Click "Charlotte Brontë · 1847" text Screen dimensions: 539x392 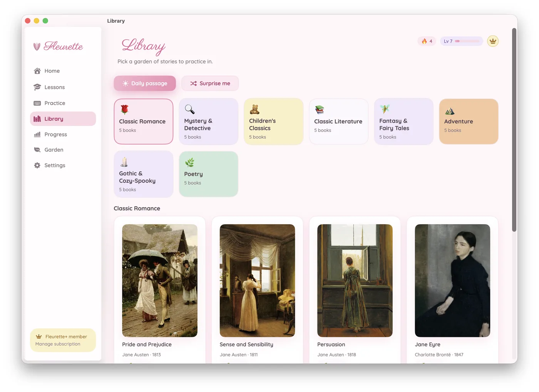click(439, 355)
